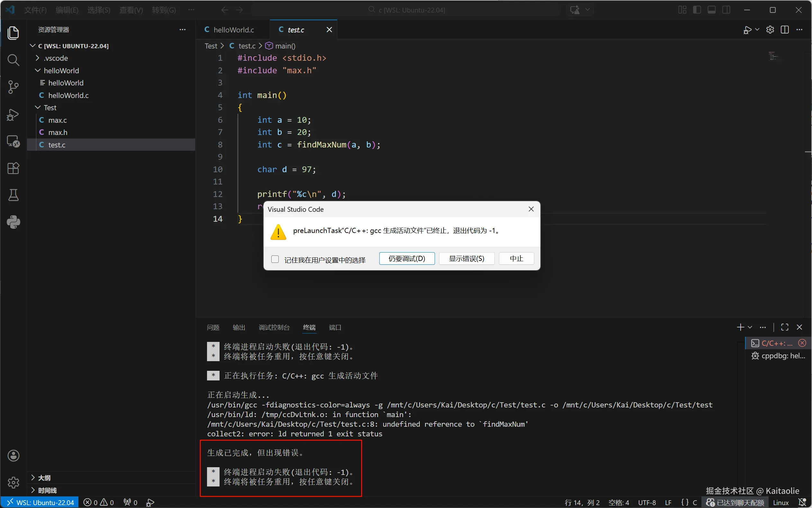This screenshot has width=812, height=508.
Task: Open Remote Explorer view
Action: [x=13, y=141]
